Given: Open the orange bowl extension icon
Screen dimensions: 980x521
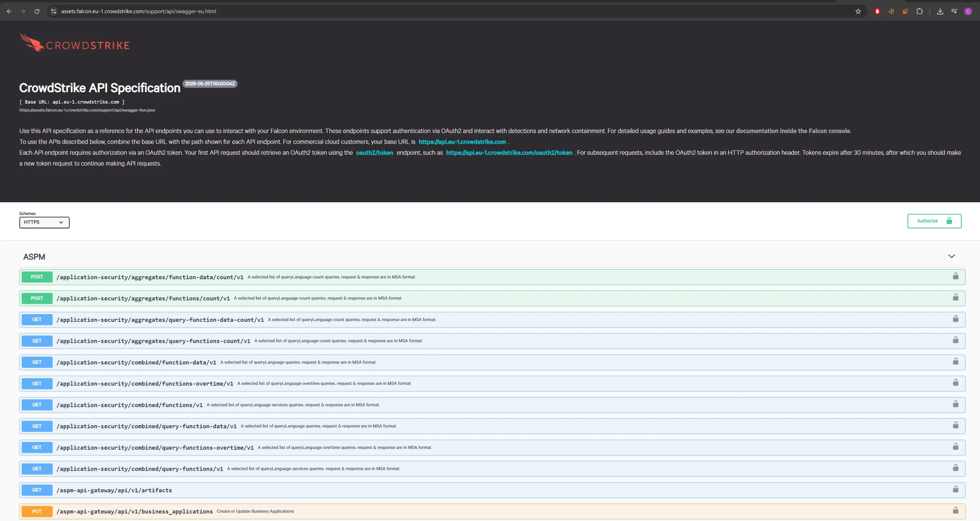Looking at the screenshot, I should tap(905, 11).
